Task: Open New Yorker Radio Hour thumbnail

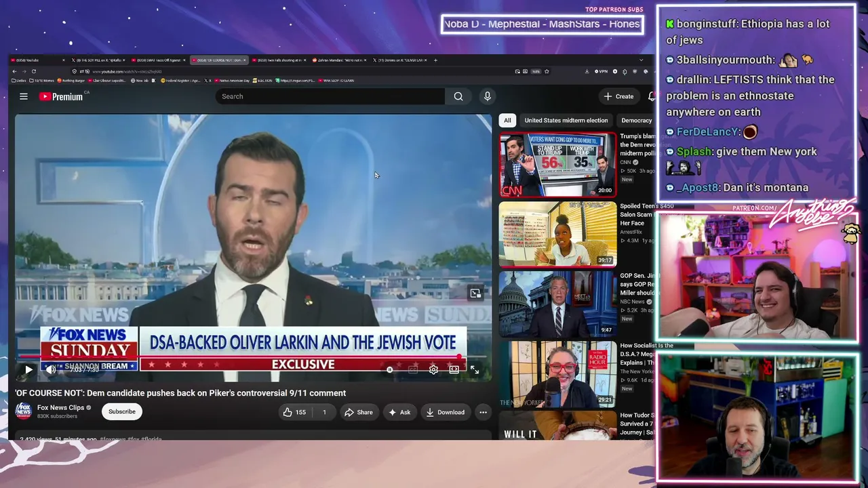Action: pyautogui.click(x=557, y=373)
